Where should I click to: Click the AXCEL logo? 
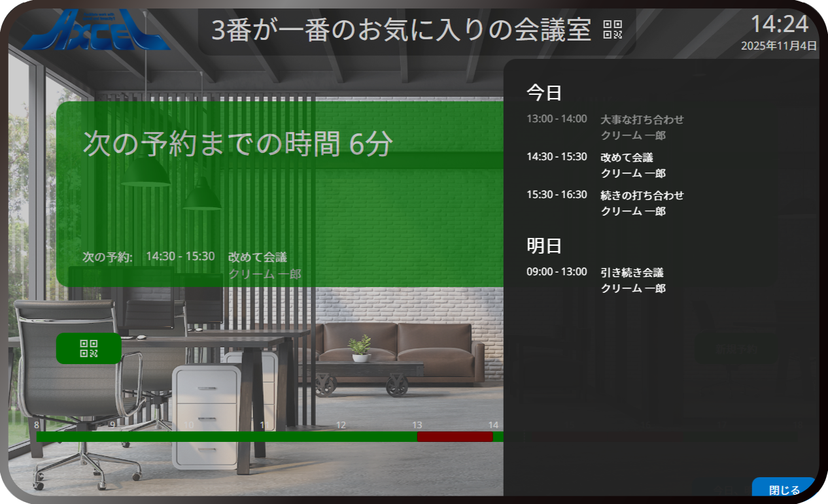point(96,31)
